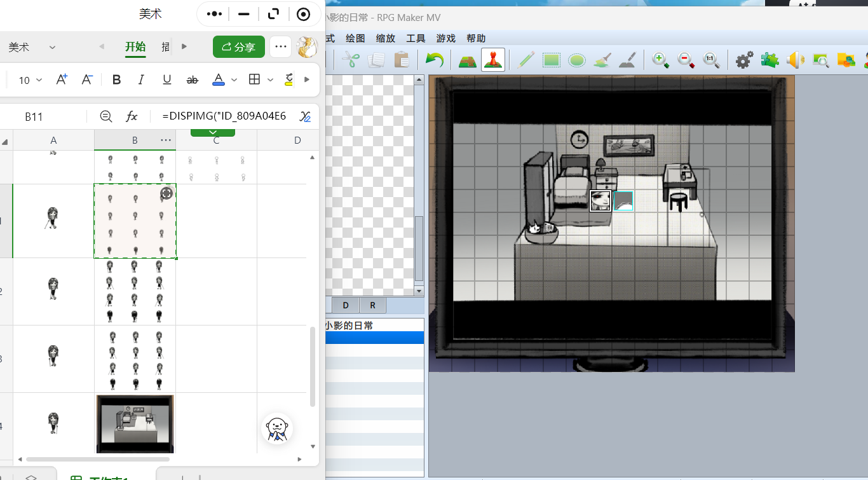
Task: Switch to Map editing mode
Action: coord(468,60)
